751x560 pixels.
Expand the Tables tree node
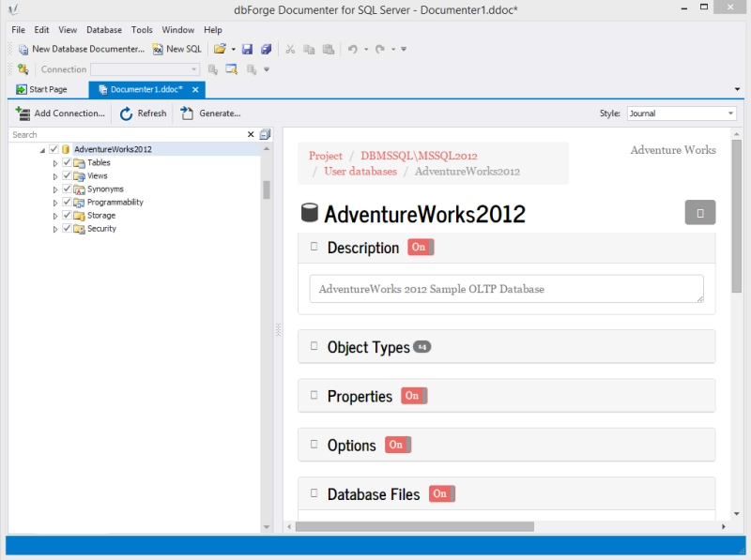point(55,163)
